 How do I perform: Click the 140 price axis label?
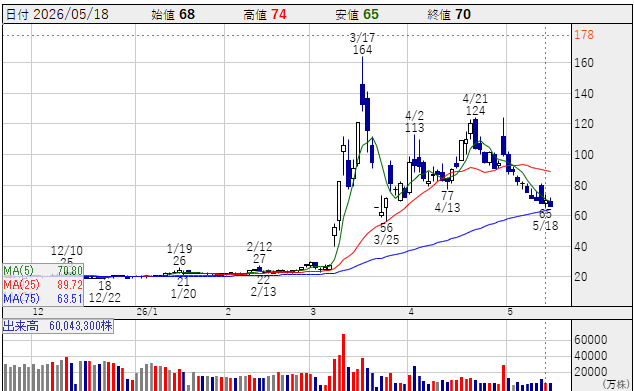point(584,93)
